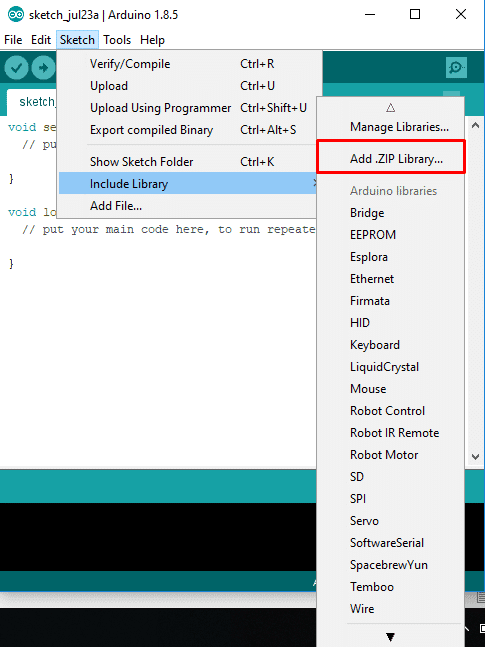
Task: Expand the Include Library submenu arrow
Action: (315, 183)
